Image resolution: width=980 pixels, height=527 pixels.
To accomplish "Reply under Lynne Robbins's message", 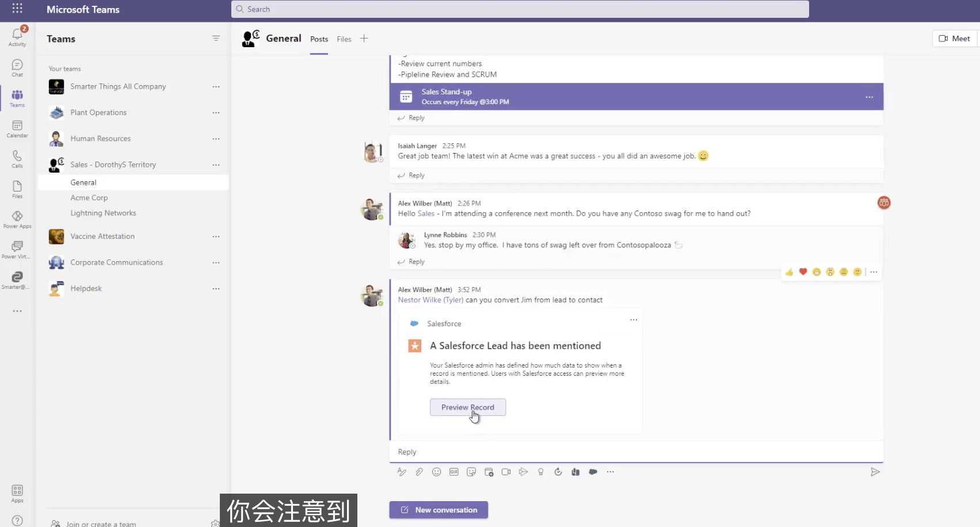I will tap(411, 262).
